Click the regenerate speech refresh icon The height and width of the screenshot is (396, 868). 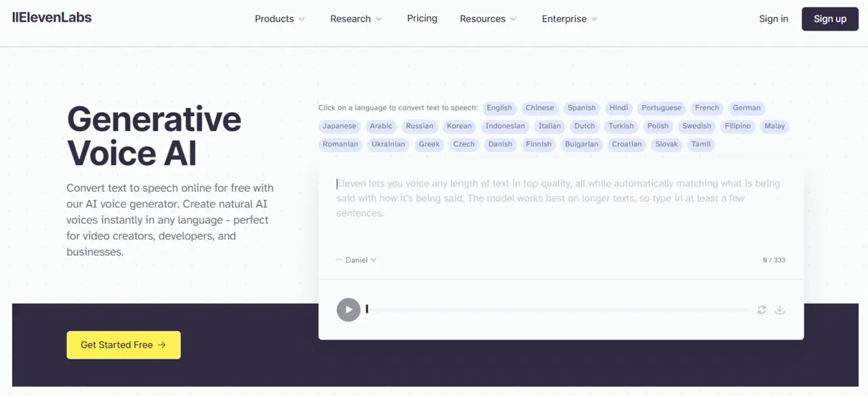tap(762, 310)
